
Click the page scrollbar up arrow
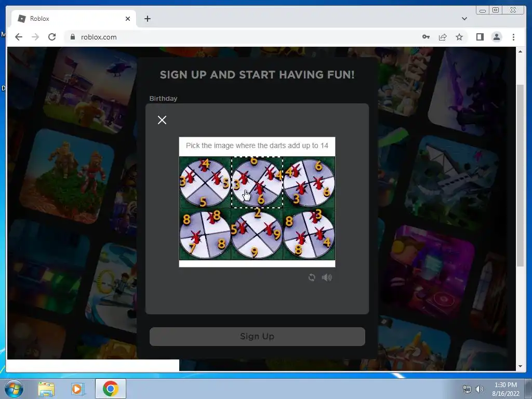(520, 51)
